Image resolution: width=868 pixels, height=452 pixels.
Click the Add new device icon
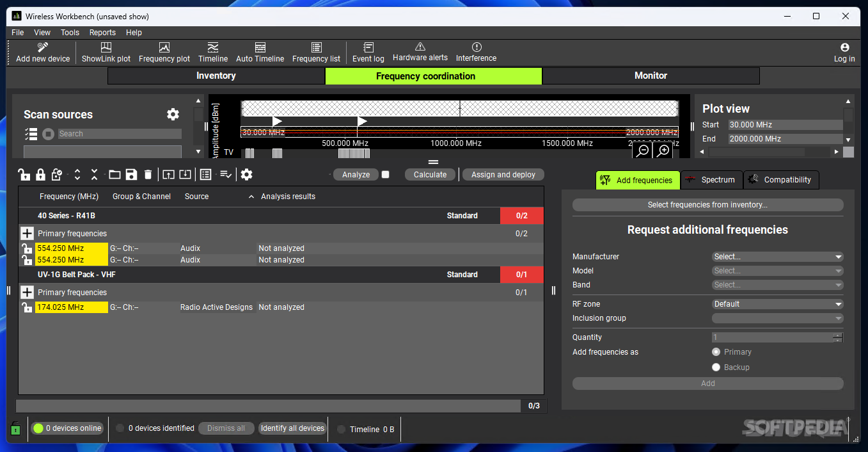click(43, 47)
